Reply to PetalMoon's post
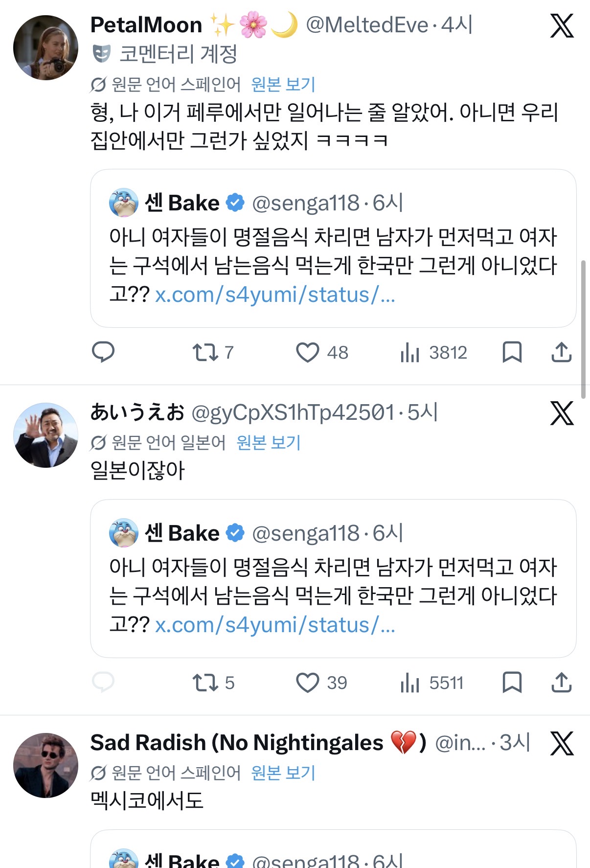 coord(103,352)
